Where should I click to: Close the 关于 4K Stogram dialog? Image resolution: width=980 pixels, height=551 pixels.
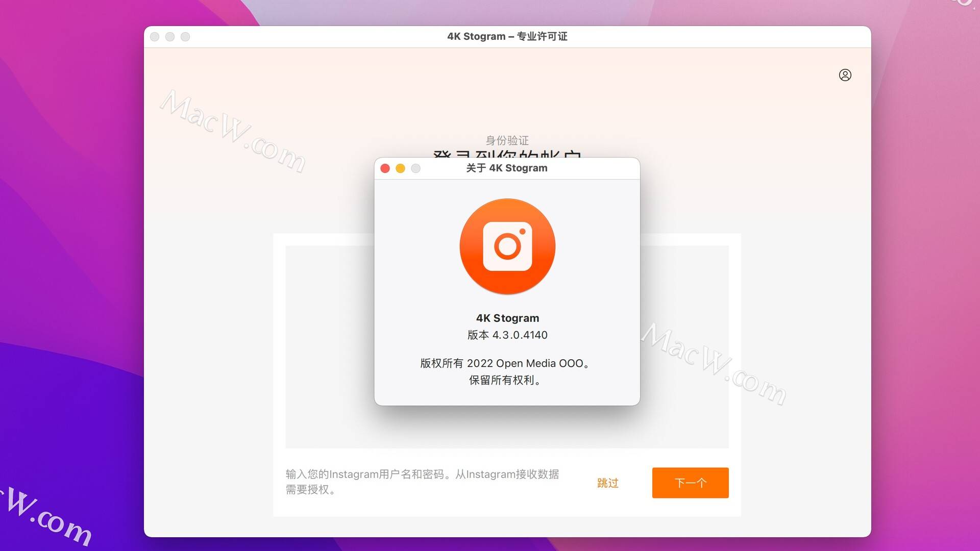click(x=385, y=168)
